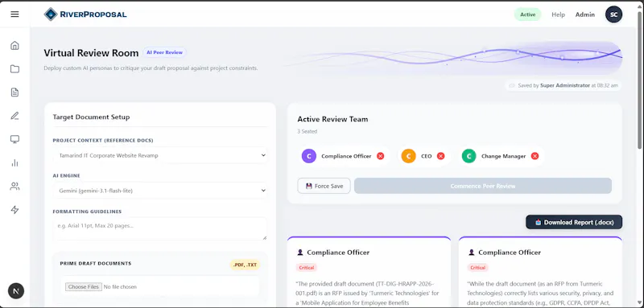Click the Active Review Team heading
644x308 pixels.
click(x=332, y=119)
